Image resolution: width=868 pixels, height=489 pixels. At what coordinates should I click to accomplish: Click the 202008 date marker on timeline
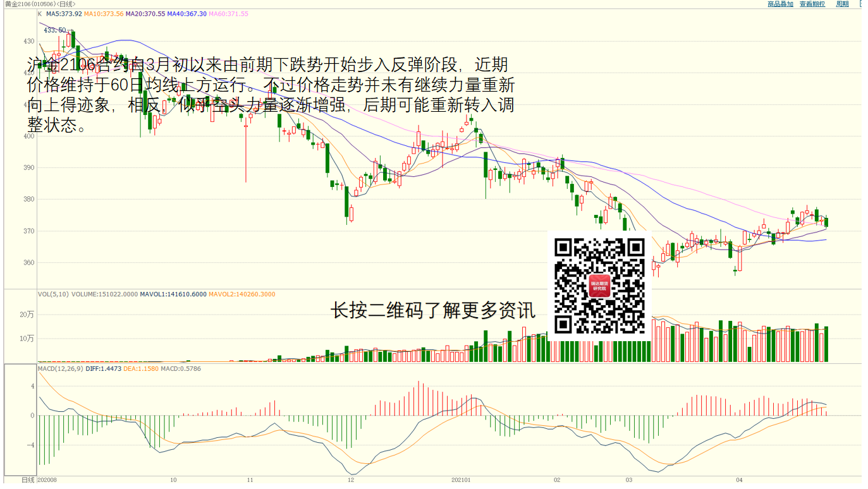click(47, 480)
